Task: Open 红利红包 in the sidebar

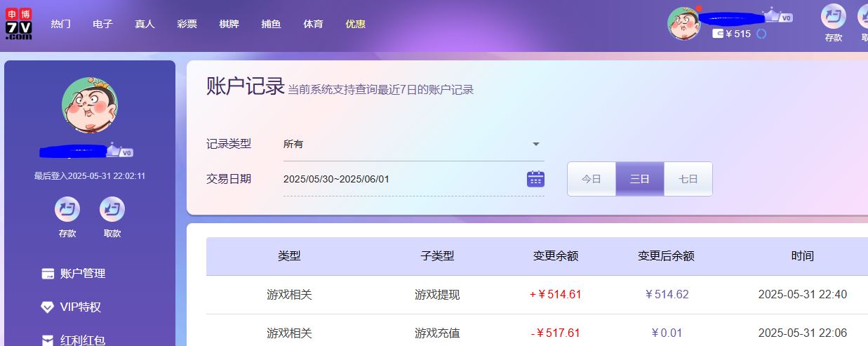Action: click(82, 340)
